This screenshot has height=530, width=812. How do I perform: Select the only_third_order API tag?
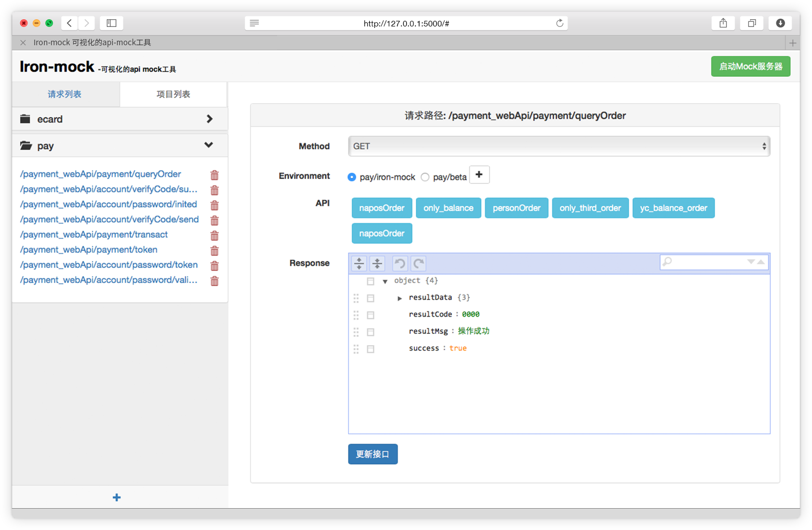click(x=590, y=208)
